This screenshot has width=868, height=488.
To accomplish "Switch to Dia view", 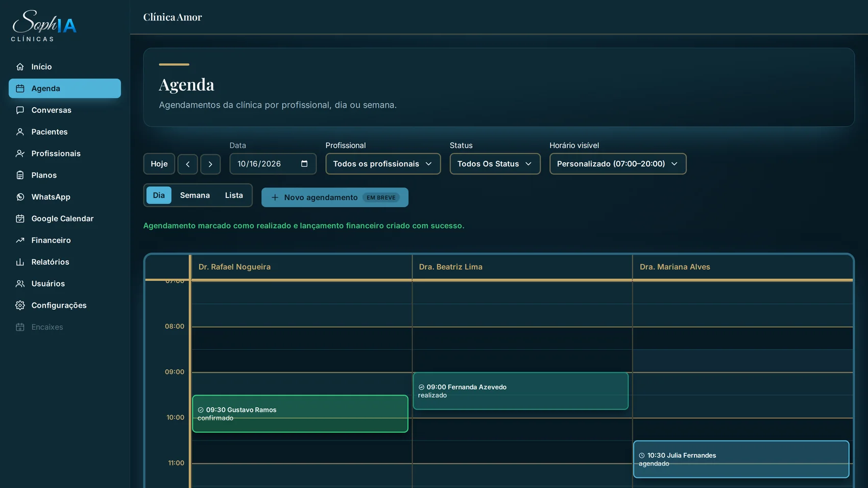I will coord(159,196).
